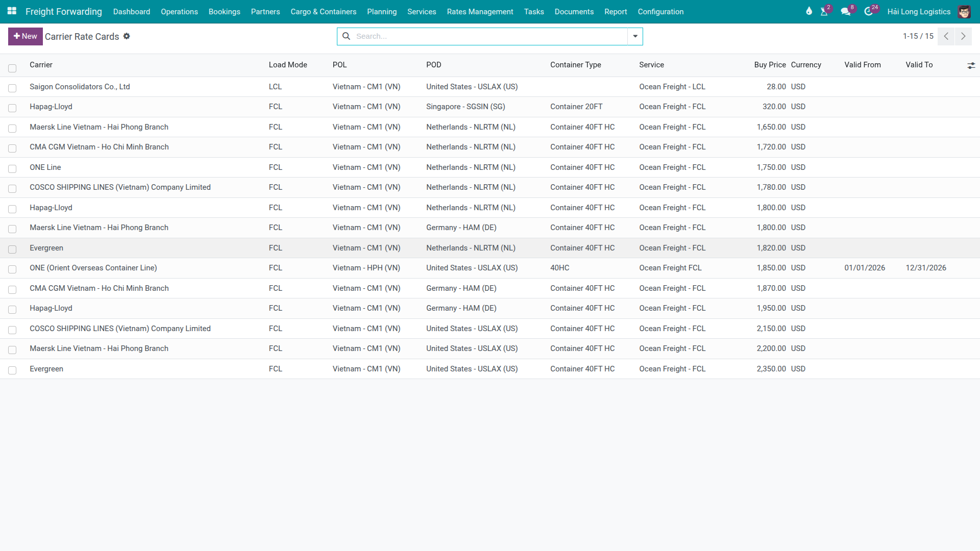Click the water drop icon in top bar
The image size is (980, 551).
pos(809,11)
